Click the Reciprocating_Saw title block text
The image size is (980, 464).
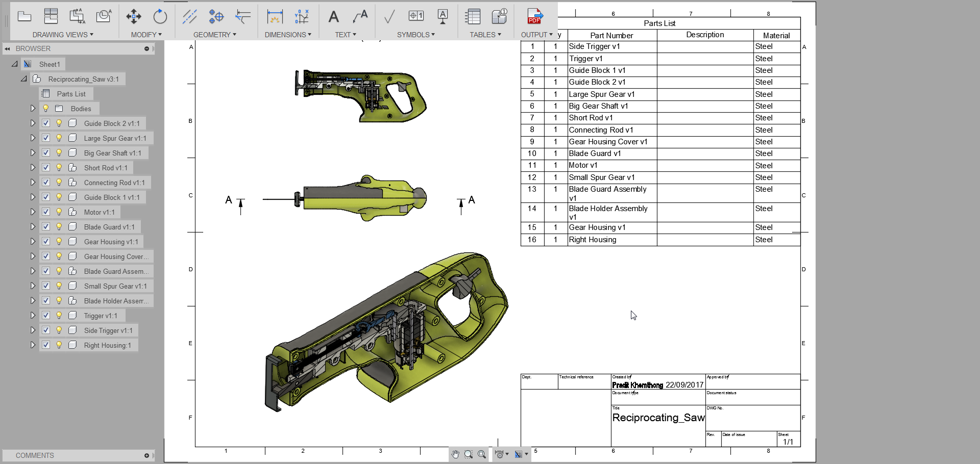pyautogui.click(x=658, y=418)
